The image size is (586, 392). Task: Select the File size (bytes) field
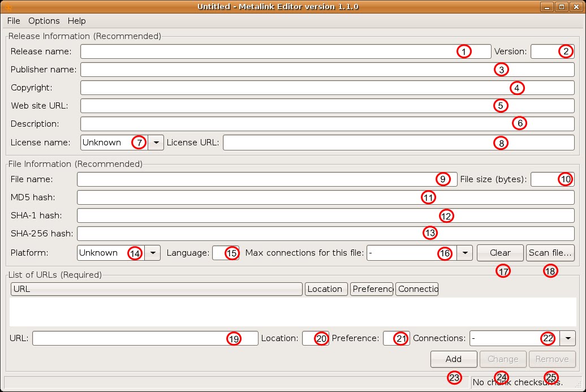tap(553, 179)
